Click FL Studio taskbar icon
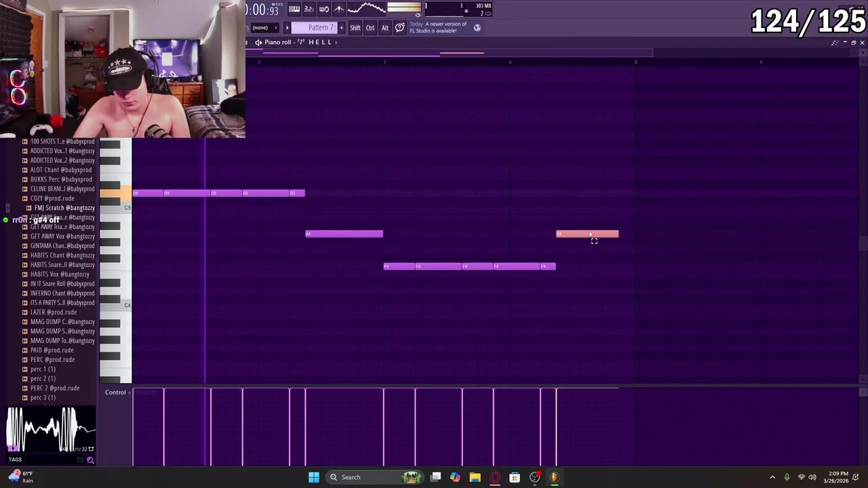 pos(554,477)
